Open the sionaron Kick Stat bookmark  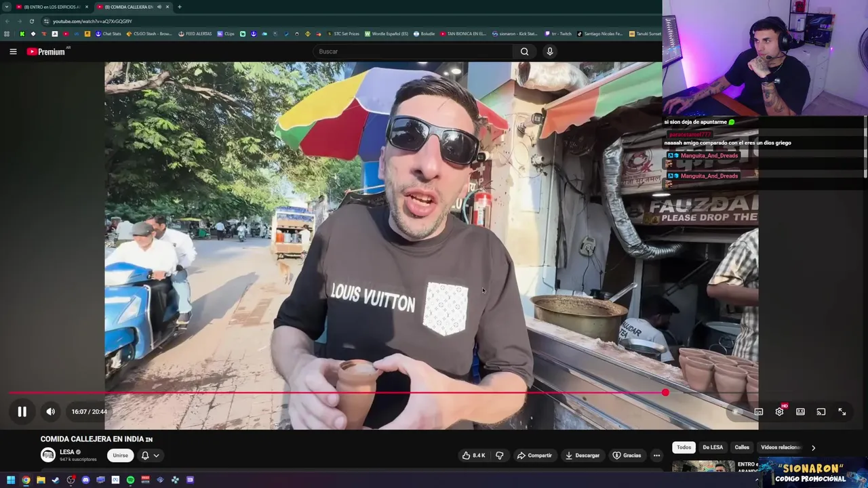[x=515, y=33]
